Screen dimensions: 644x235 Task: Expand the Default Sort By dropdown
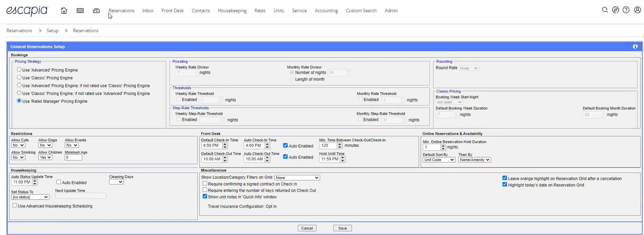point(439,160)
